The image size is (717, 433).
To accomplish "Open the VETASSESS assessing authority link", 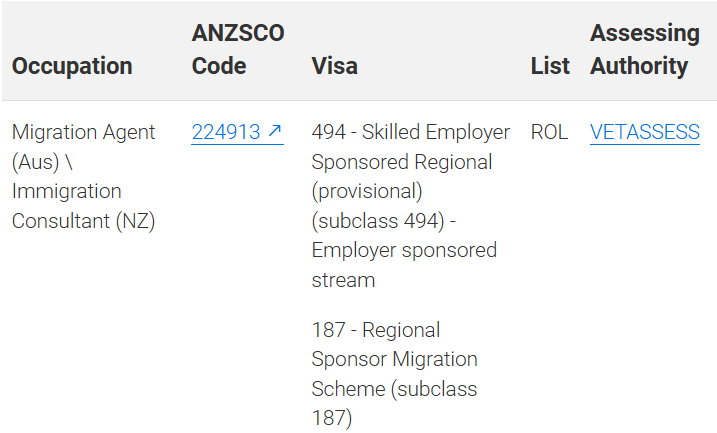I will (644, 132).
